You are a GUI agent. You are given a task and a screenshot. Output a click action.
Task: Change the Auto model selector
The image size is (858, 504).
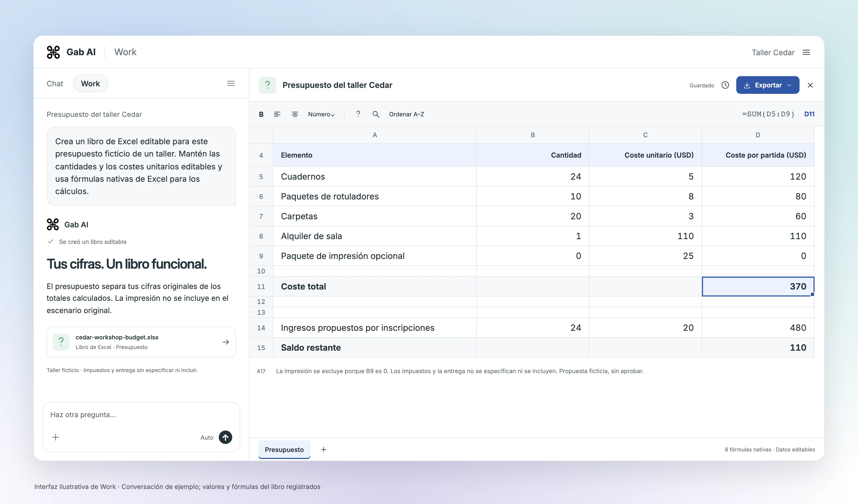point(207,438)
